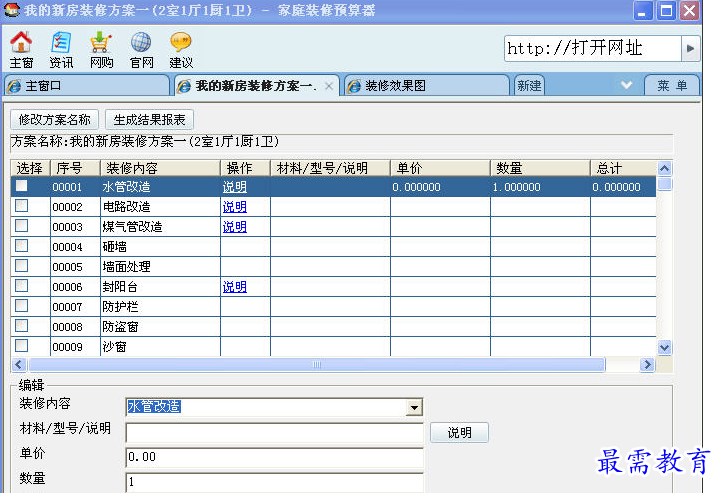This screenshot has height=493, width=719.
Task: Click the 修改方案名称 button
Action: tap(55, 120)
